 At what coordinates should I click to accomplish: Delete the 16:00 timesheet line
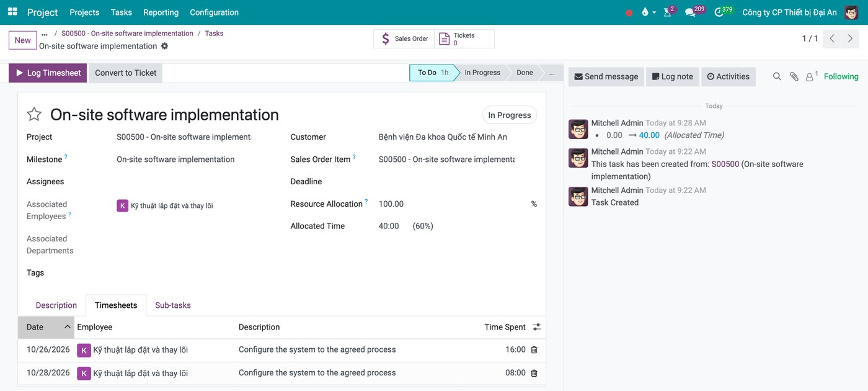tap(534, 350)
